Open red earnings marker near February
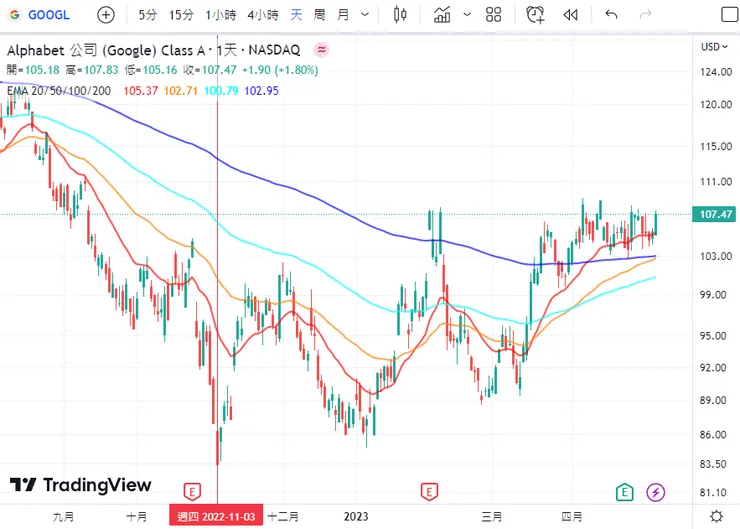 pos(429,492)
